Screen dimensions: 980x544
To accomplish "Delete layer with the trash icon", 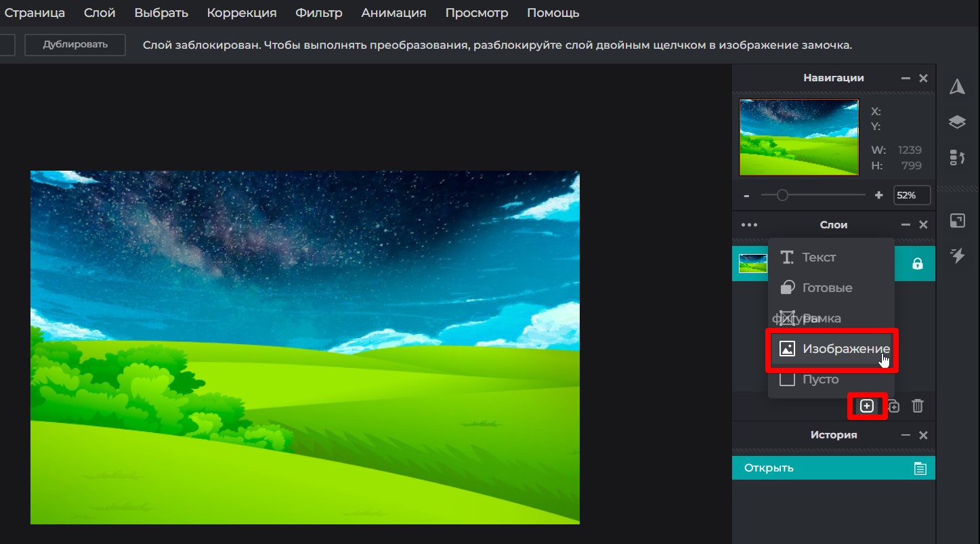I will (x=918, y=406).
